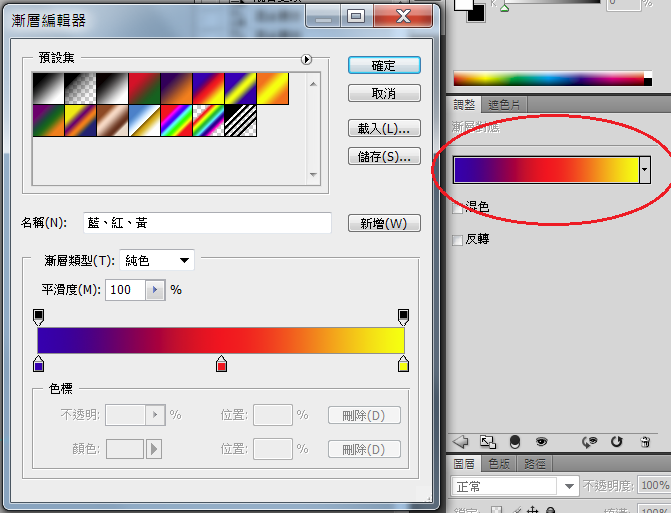
Task: Switch to the 調整 adjustments tab
Action: 464,105
